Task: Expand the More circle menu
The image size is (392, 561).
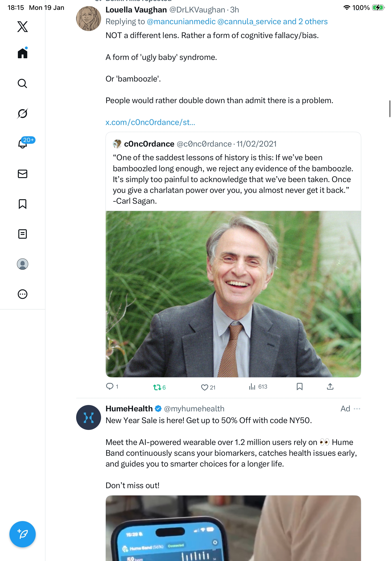Action: [23, 294]
